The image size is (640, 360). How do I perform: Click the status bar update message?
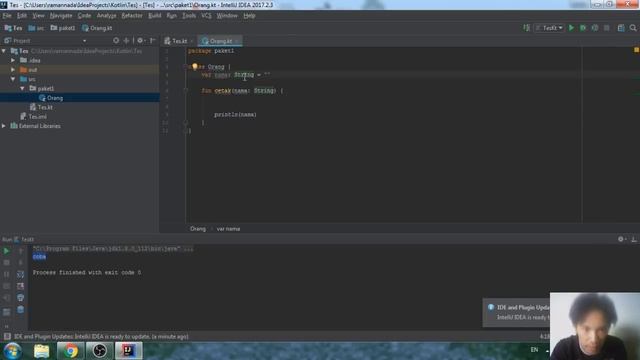point(101,336)
